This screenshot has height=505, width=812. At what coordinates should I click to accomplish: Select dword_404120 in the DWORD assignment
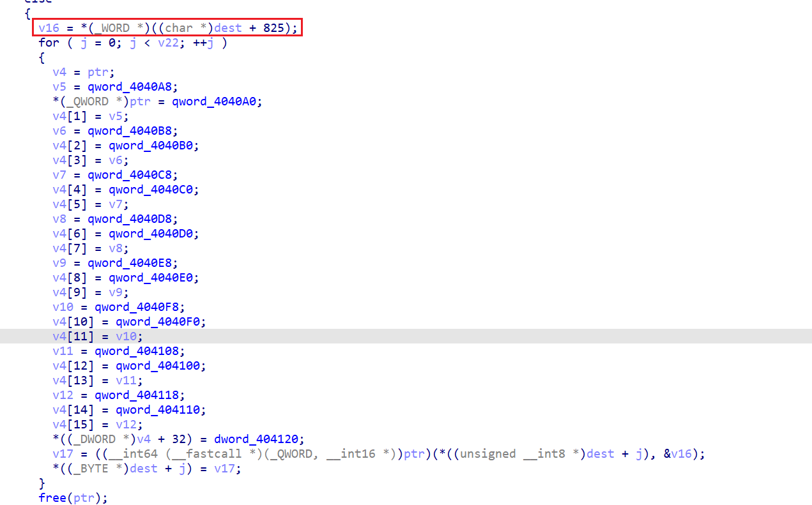point(262,439)
